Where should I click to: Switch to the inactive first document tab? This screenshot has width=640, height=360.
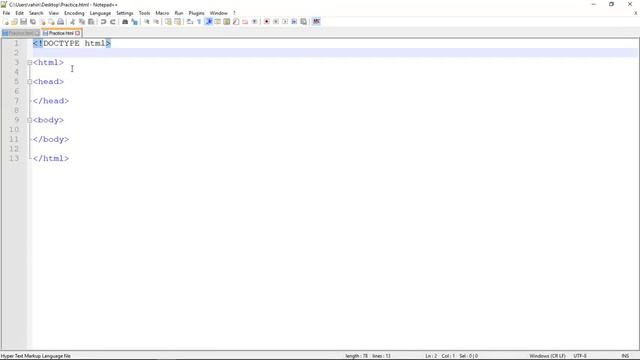(20, 33)
